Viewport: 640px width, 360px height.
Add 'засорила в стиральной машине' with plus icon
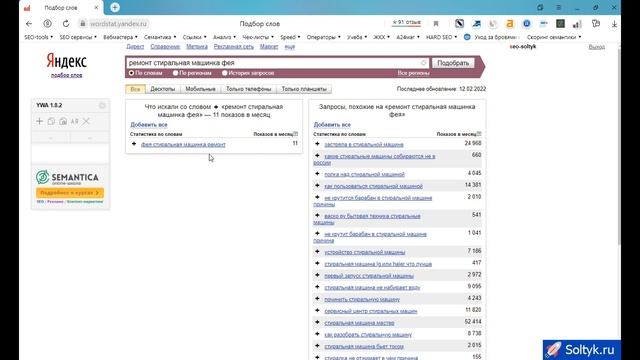point(317,144)
